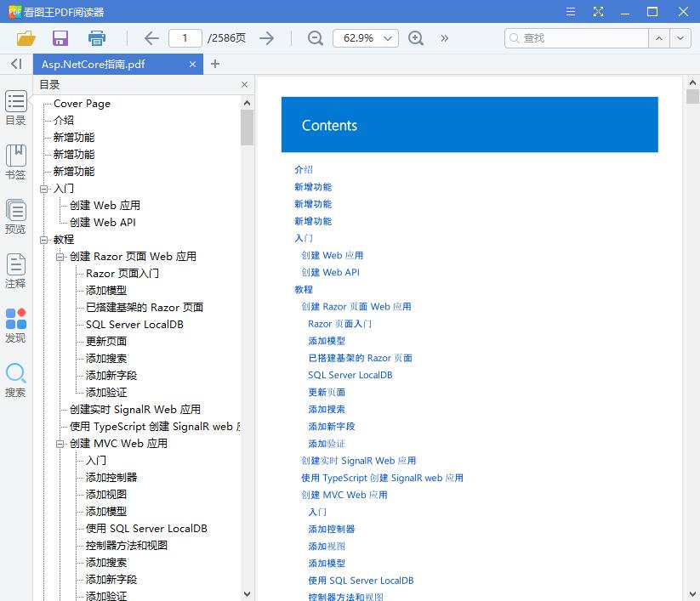The image size is (700, 601).
Task: Collapse the 创建 MVC Web 应用 node
Action: (60, 444)
